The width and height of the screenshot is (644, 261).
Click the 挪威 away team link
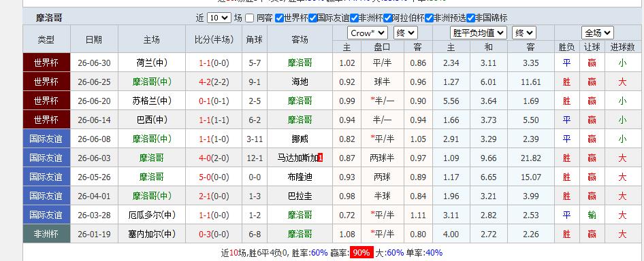300,139
